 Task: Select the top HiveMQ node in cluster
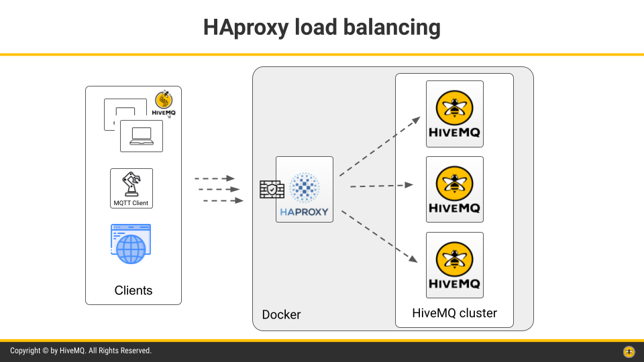[x=455, y=114]
